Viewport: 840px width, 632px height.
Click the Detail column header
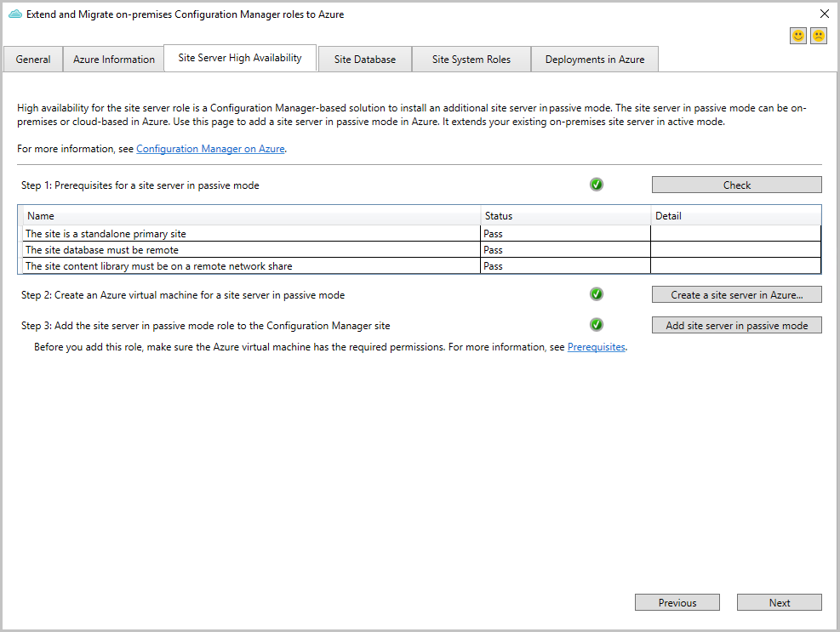click(735, 216)
